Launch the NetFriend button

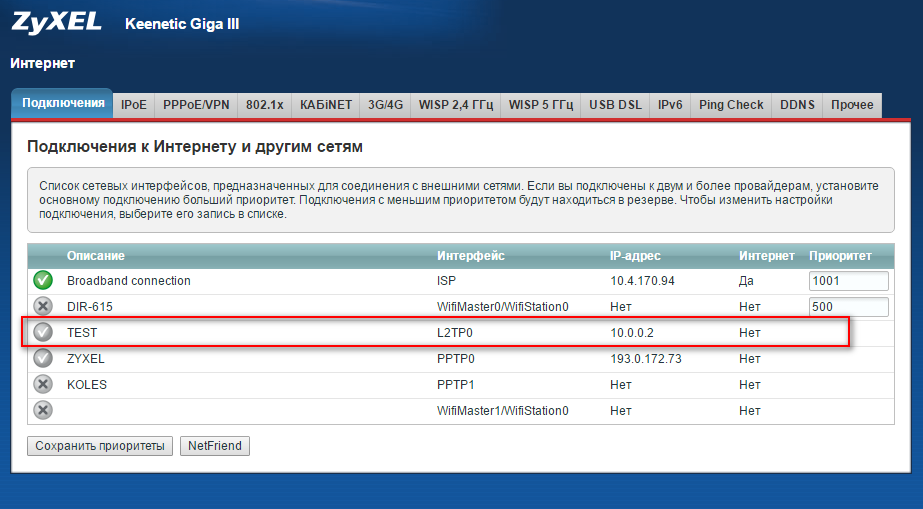tap(215, 446)
